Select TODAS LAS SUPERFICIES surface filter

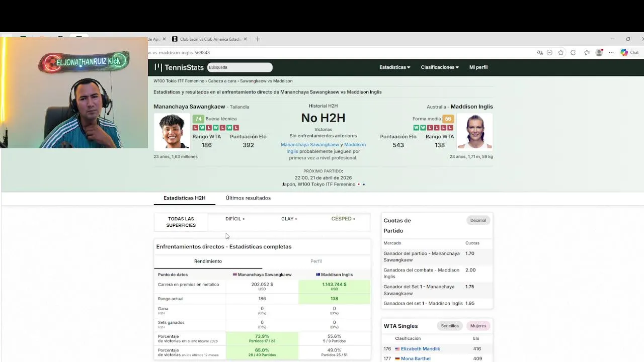[x=181, y=222]
